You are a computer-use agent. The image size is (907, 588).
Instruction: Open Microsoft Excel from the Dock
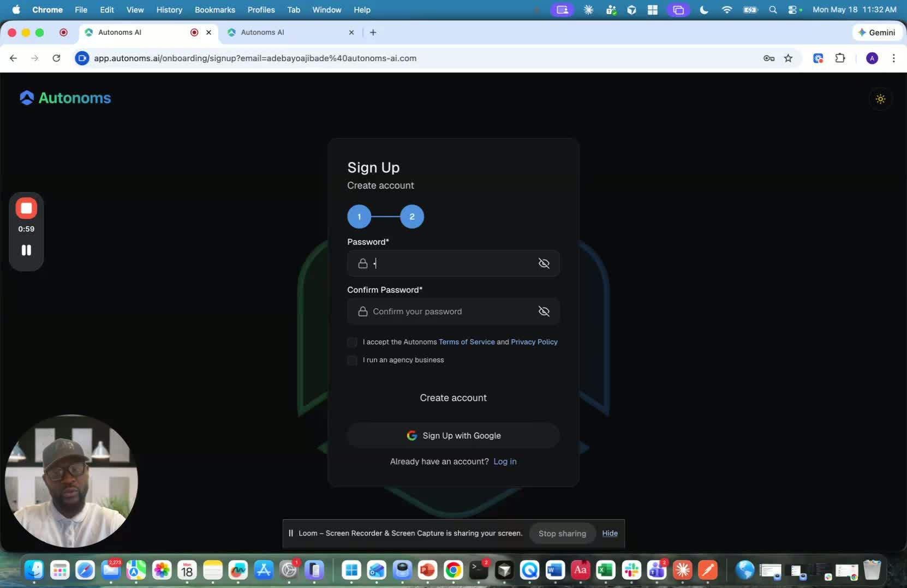[606, 570]
